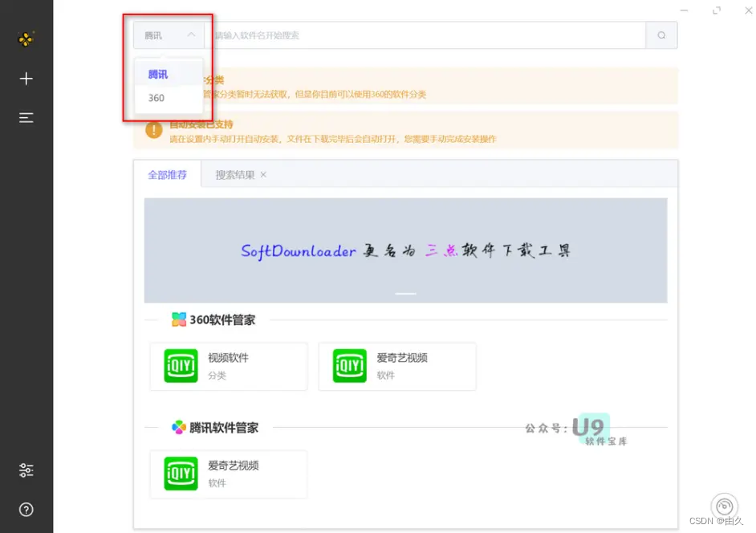This screenshot has height=533, width=756.
Task: Click the 360软件管家 heading text
Action: pyautogui.click(x=222, y=319)
